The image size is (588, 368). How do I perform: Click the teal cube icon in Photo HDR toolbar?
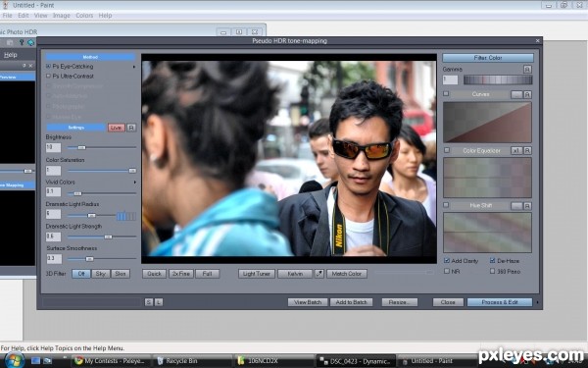coord(30,42)
